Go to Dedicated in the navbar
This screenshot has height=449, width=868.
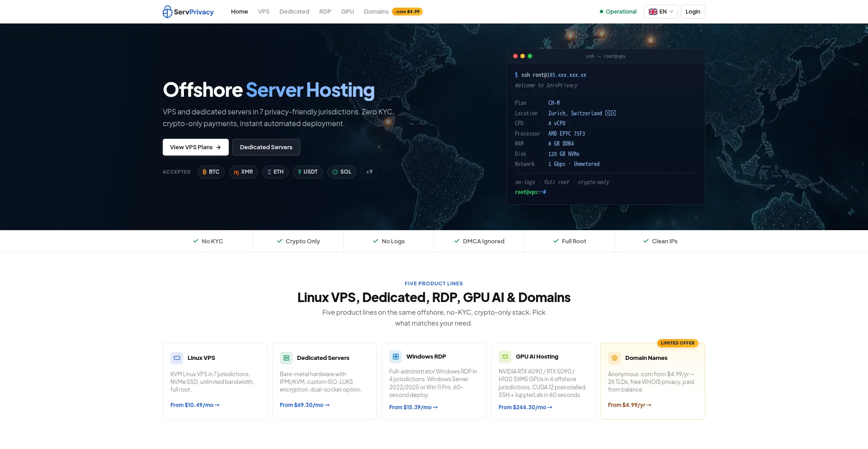pyautogui.click(x=294, y=12)
